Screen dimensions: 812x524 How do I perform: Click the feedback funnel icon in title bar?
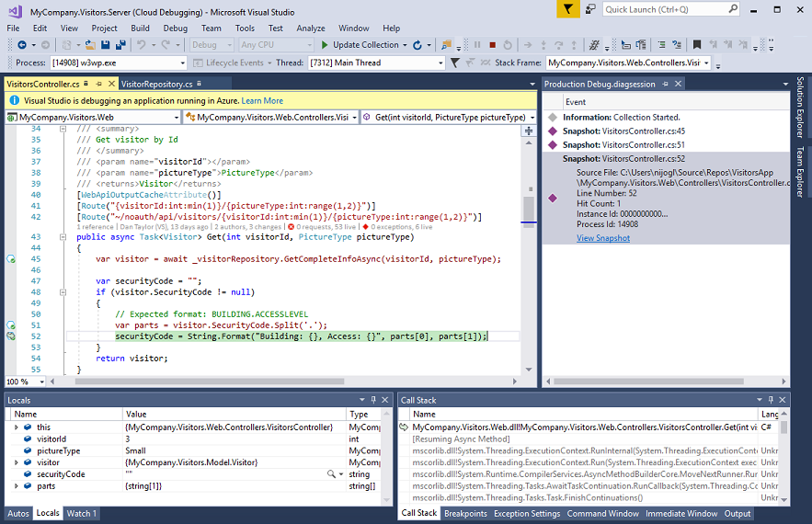pyautogui.click(x=568, y=9)
